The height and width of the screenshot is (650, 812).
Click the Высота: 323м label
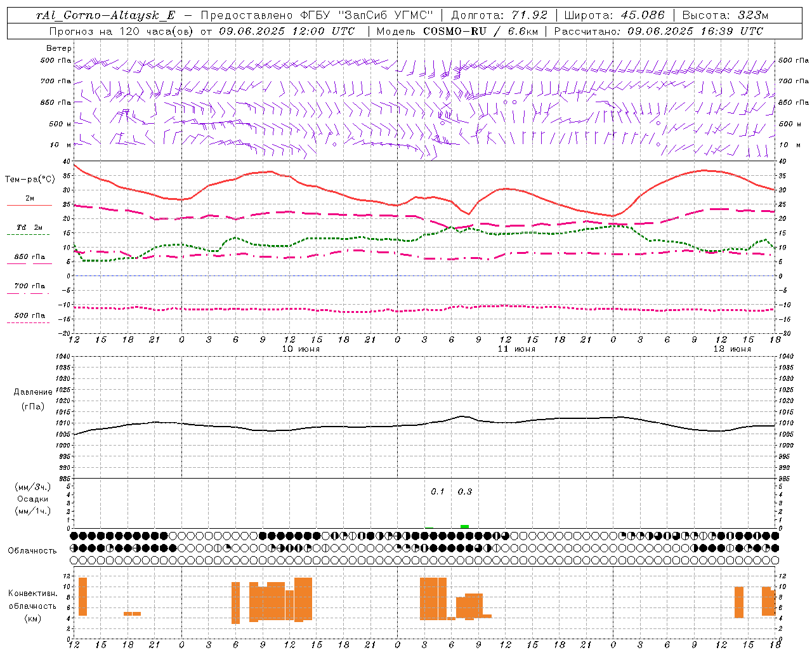coord(725,15)
